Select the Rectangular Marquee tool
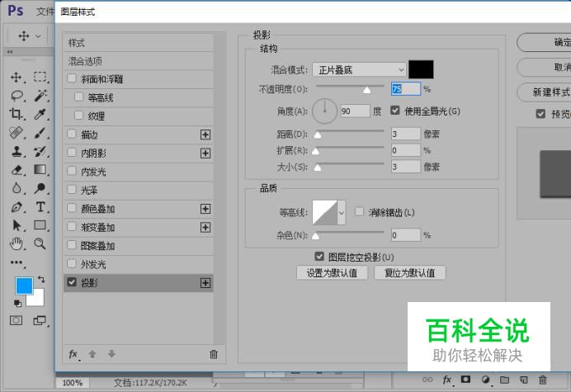Image resolution: width=571 pixels, height=392 pixels. [x=40, y=77]
